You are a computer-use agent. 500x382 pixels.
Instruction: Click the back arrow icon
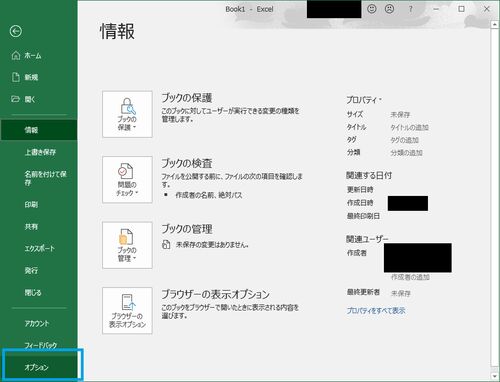click(x=16, y=31)
